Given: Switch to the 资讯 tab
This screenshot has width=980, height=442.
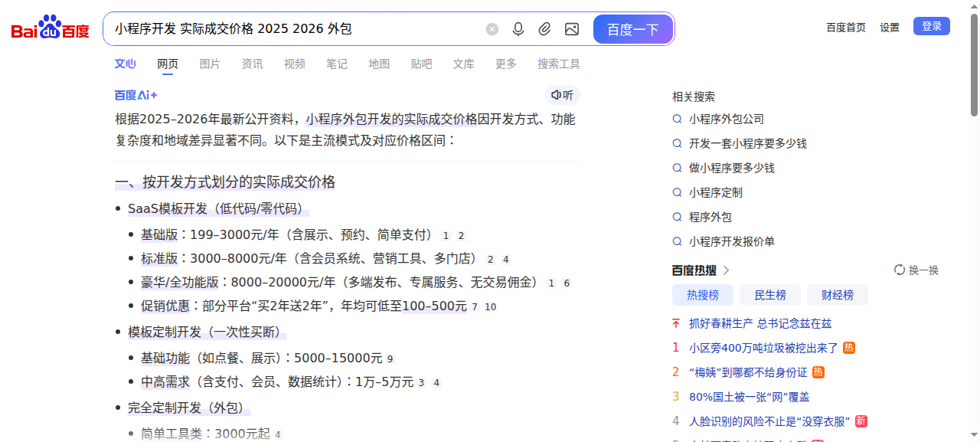Looking at the screenshot, I should pos(252,64).
